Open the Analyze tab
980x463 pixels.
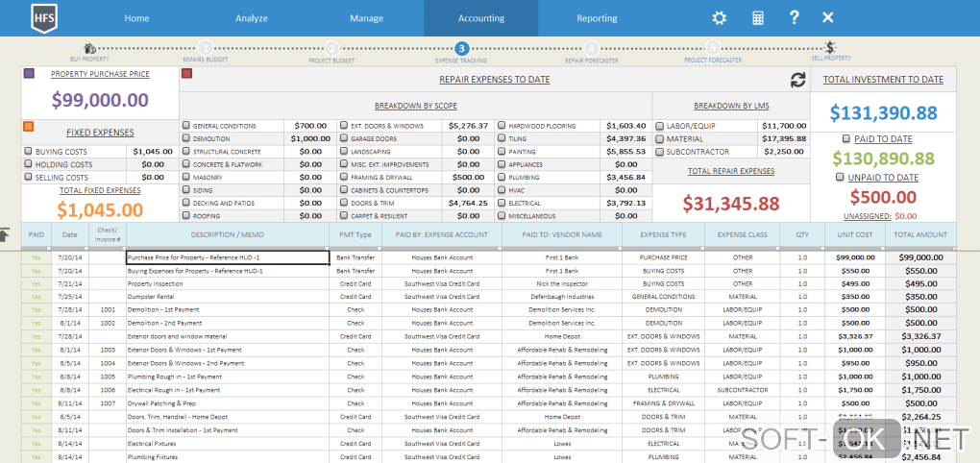[252, 18]
